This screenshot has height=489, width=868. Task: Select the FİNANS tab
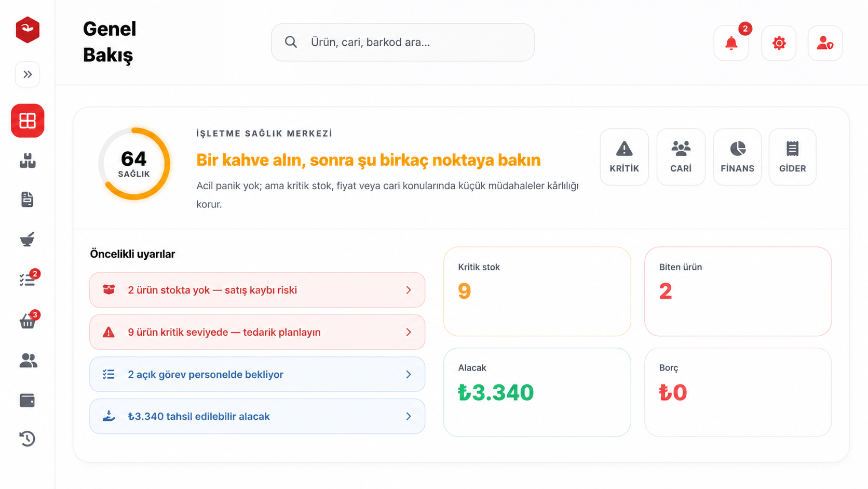pos(737,157)
